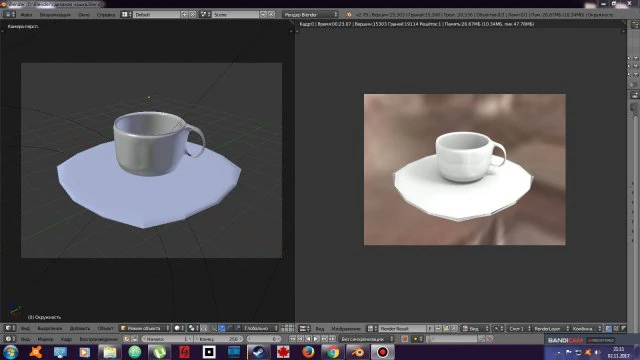Open Steam from the taskbar
This screenshot has height=360, width=640.
(x=258, y=352)
